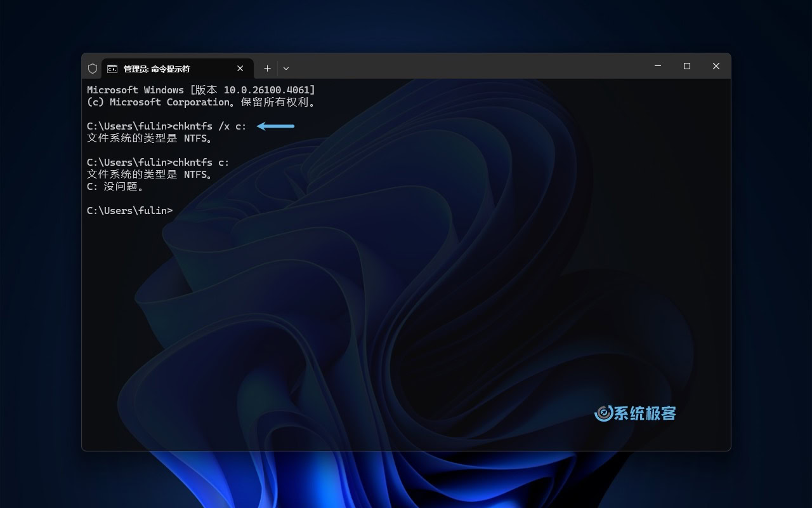Close the 命令提示符 tab
The width and height of the screenshot is (812, 508).
(x=240, y=69)
